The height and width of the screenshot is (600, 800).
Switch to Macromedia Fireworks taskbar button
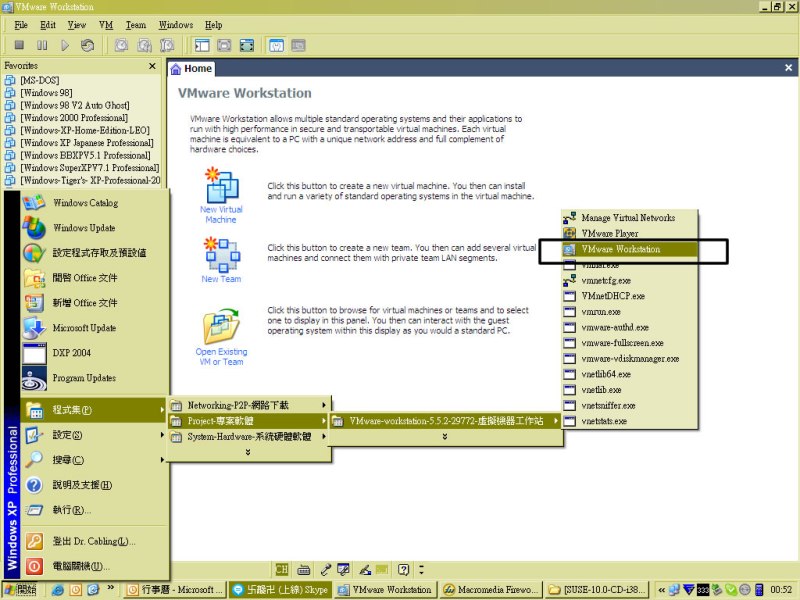(491, 590)
